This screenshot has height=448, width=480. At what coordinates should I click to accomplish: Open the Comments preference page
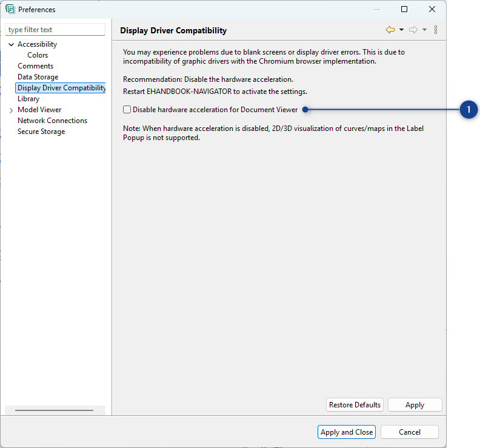pos(36,66)
